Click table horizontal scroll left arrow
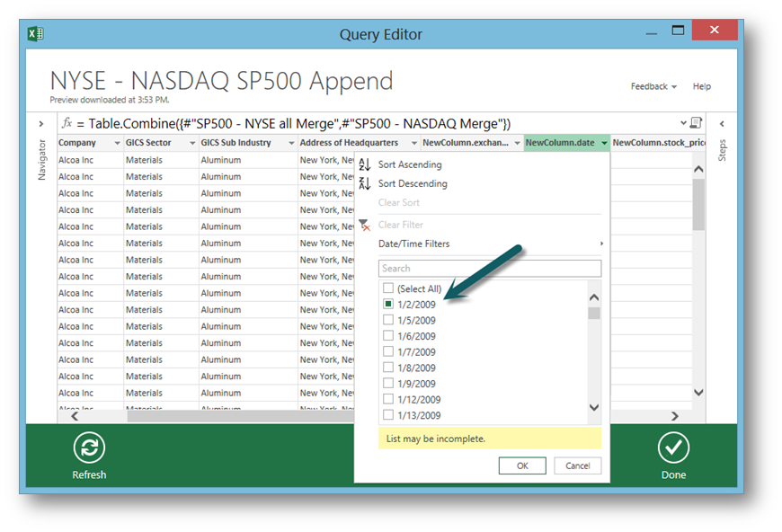 [x=75, y=416]
